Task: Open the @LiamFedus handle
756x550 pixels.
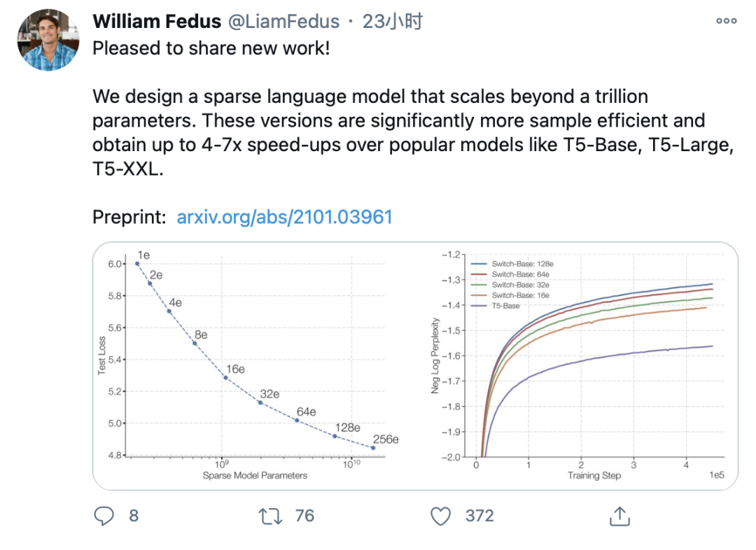Action: (283, 21)
